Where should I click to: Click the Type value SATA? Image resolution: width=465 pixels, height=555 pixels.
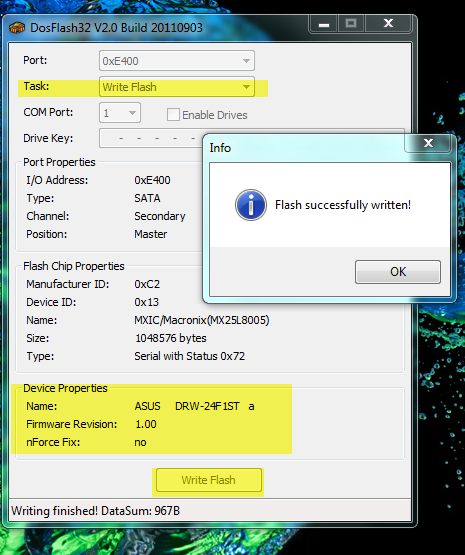tap(147, 198)
